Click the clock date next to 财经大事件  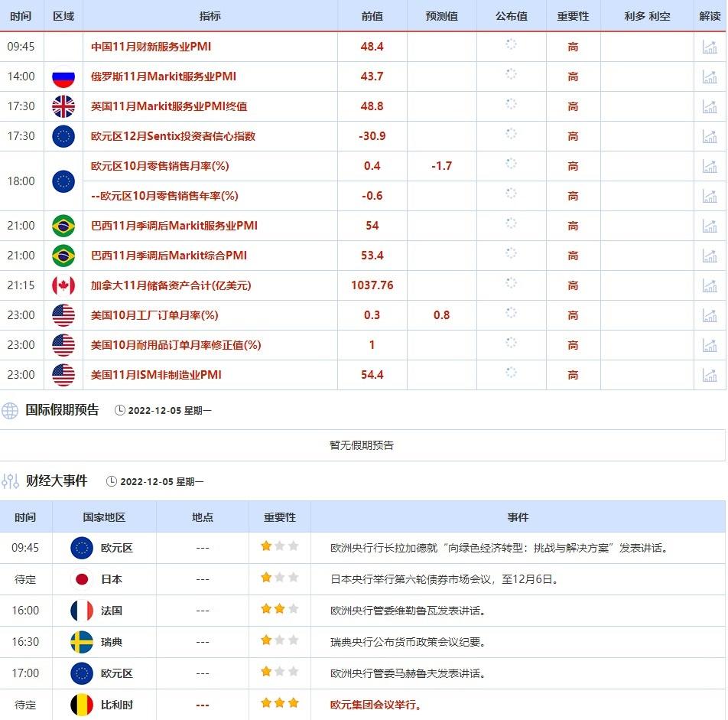154,482
